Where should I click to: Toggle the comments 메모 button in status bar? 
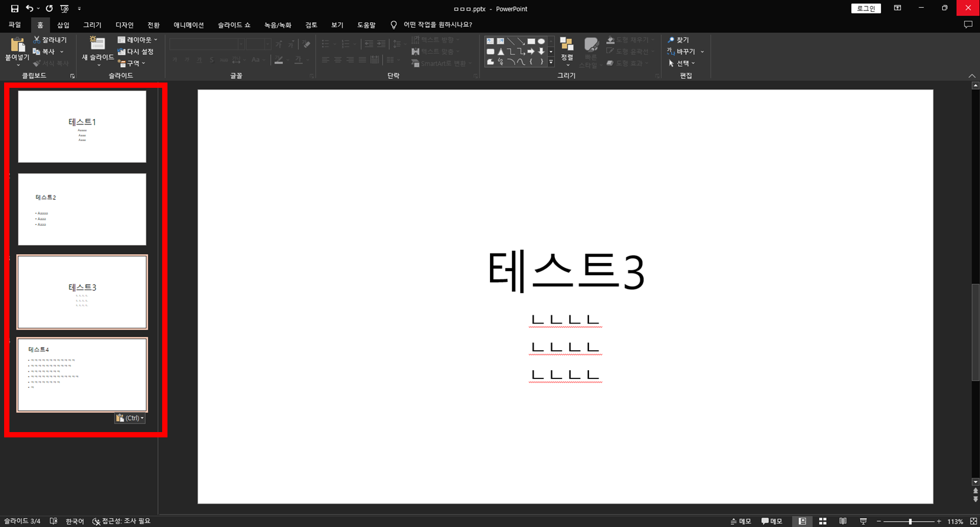pos(772,521)
